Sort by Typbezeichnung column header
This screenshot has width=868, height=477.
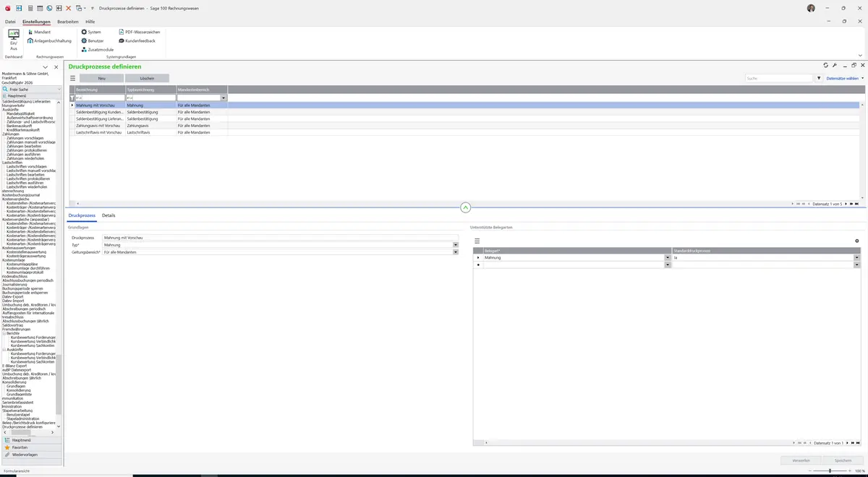[151, 89]
